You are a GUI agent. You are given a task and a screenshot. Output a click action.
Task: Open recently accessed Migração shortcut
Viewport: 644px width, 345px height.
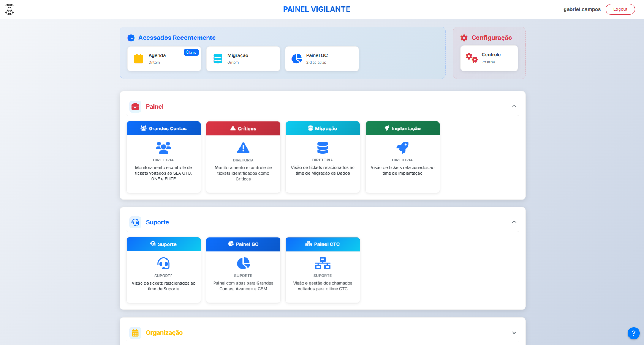click(243, 59)
